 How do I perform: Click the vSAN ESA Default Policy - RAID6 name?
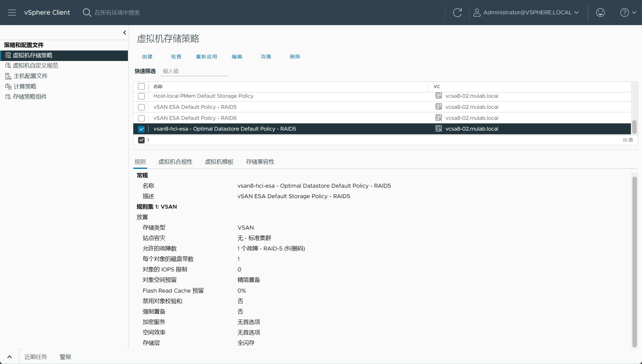pyautogui.click(x=195, y=118)
